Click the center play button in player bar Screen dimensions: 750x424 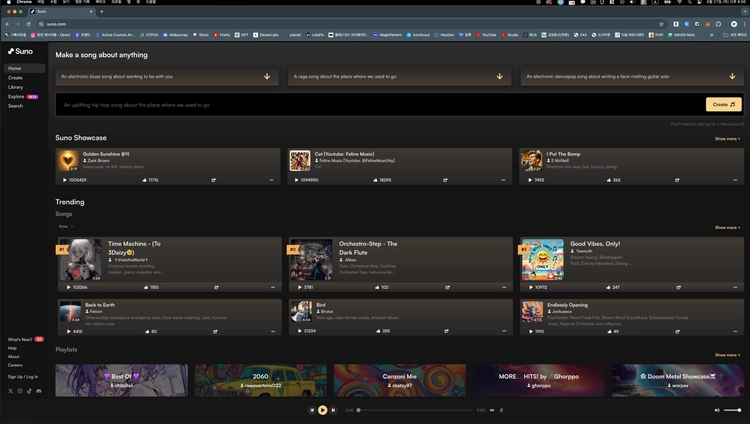pos(322,410)
